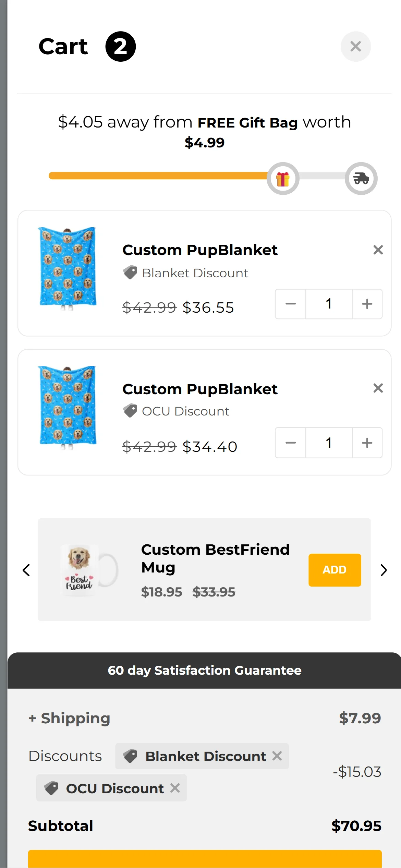
Task: Click quantity field of second PupBlanket
Action: point(329,443)
